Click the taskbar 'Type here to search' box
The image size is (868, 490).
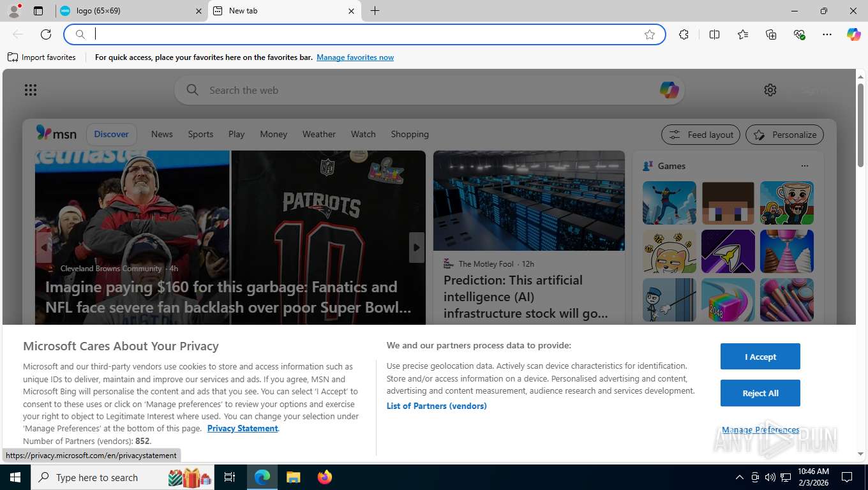pos(123,477)
